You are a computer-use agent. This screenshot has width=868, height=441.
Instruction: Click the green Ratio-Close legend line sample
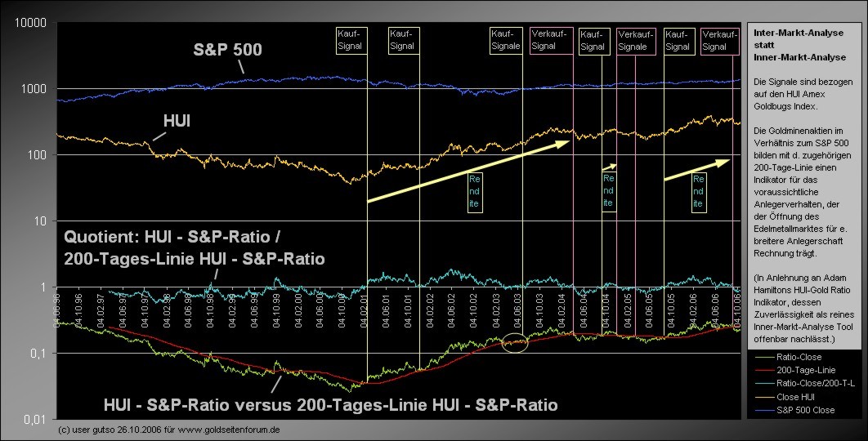[764, 358]
